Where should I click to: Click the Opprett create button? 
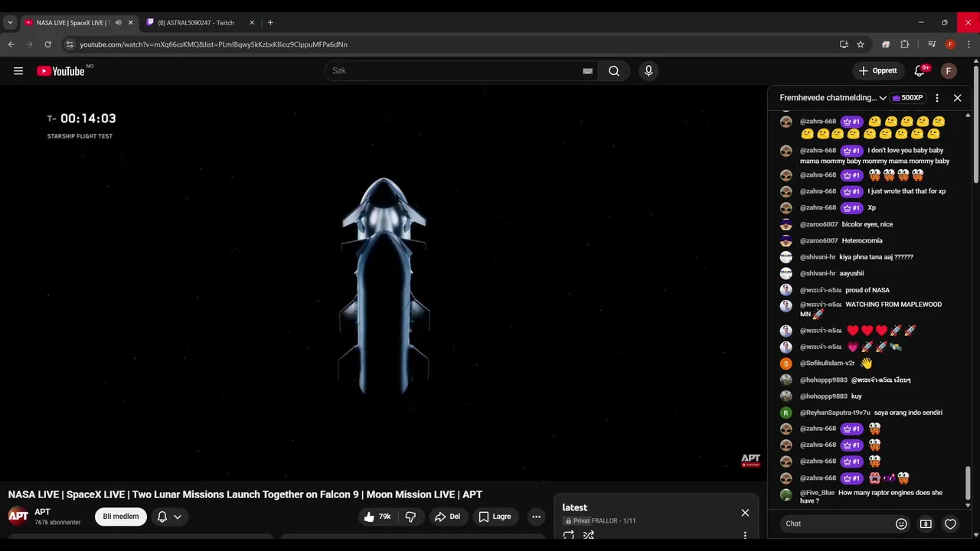coord(878,71)
